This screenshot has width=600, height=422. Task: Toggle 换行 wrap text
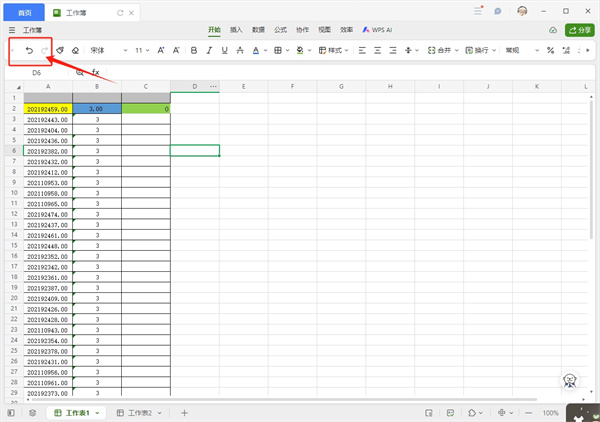pos(477,50)
